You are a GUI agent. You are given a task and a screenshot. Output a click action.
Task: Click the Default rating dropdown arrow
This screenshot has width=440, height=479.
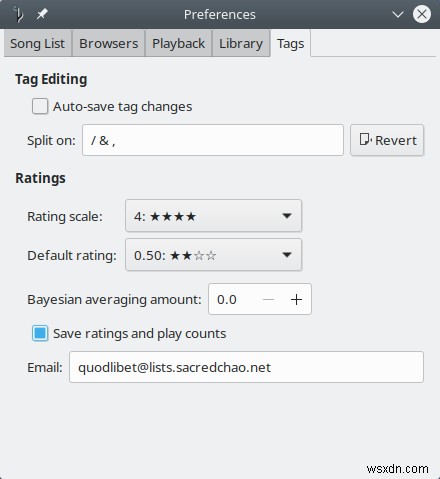click(x=287, y=255)
